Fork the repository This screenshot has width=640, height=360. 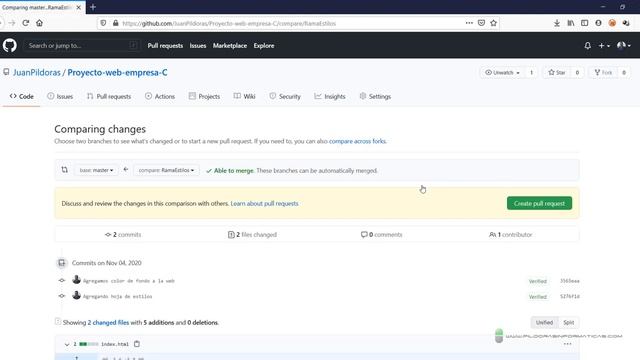coord(603,72)
